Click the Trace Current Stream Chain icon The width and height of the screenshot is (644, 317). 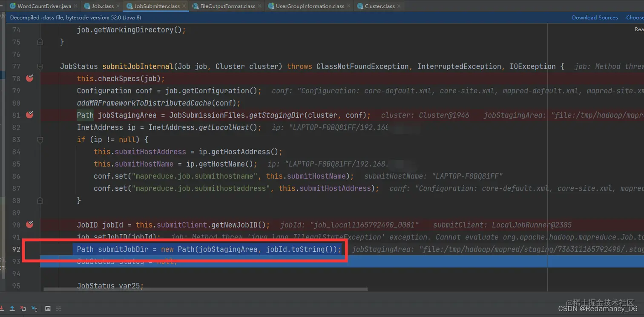(59, 308)
